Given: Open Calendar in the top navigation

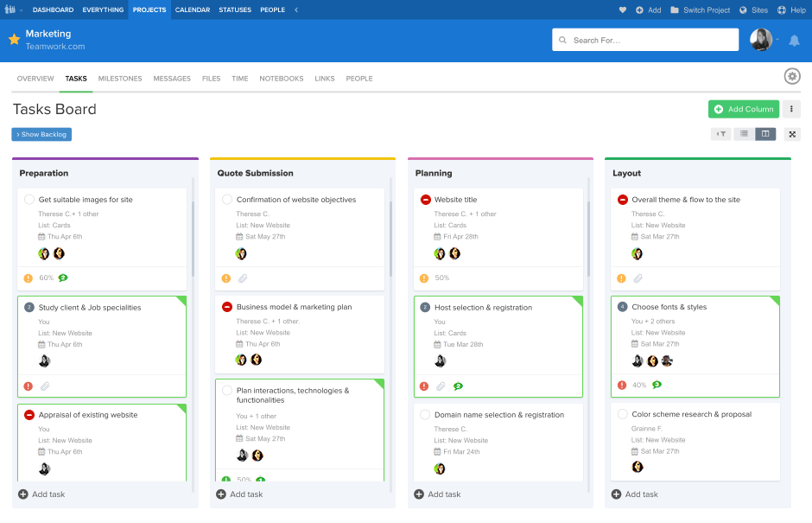Looking at the screenshot, I should (192, 10).
